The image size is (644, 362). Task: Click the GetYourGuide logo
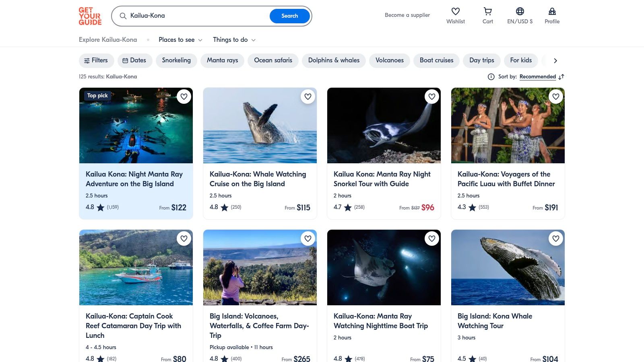tap(90, 16)
